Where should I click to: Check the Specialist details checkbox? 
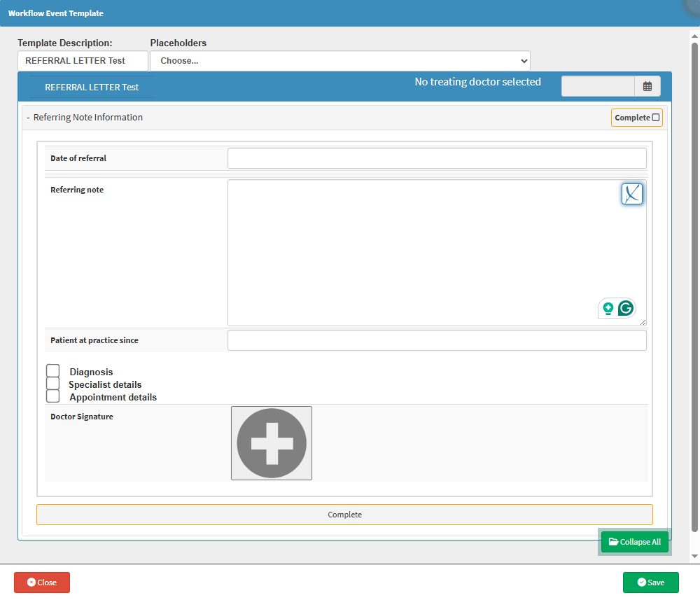tap(53, 384)
